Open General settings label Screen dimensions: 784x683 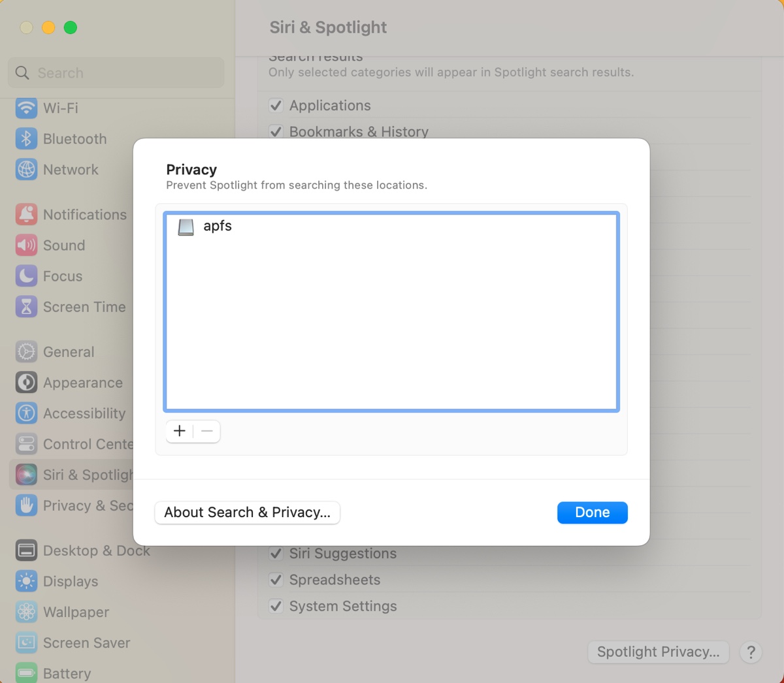(x=69, y=351)
